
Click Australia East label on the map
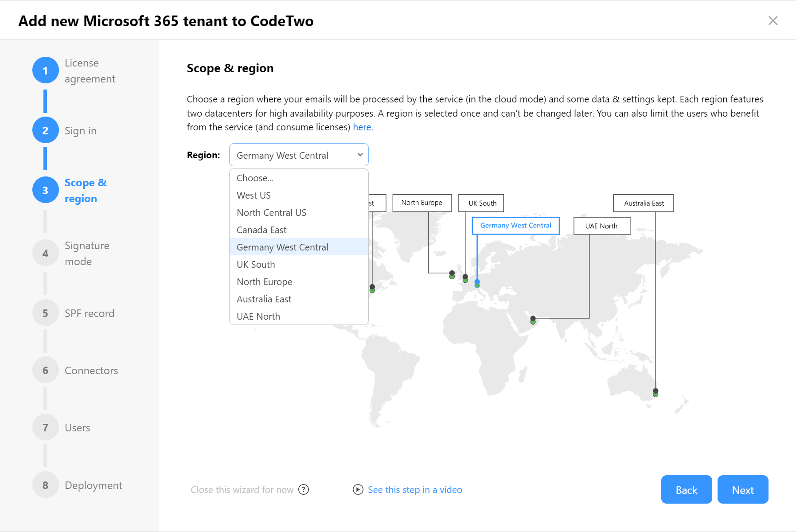644,203
